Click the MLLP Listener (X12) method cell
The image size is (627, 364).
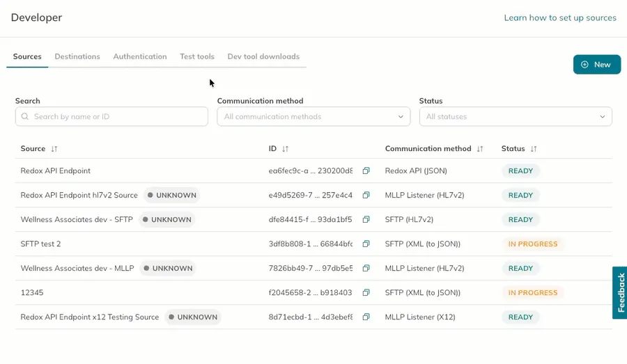(x=420, y=317)
